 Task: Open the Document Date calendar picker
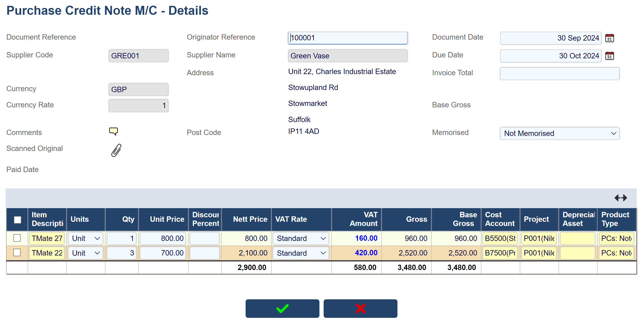coord(609,38)
